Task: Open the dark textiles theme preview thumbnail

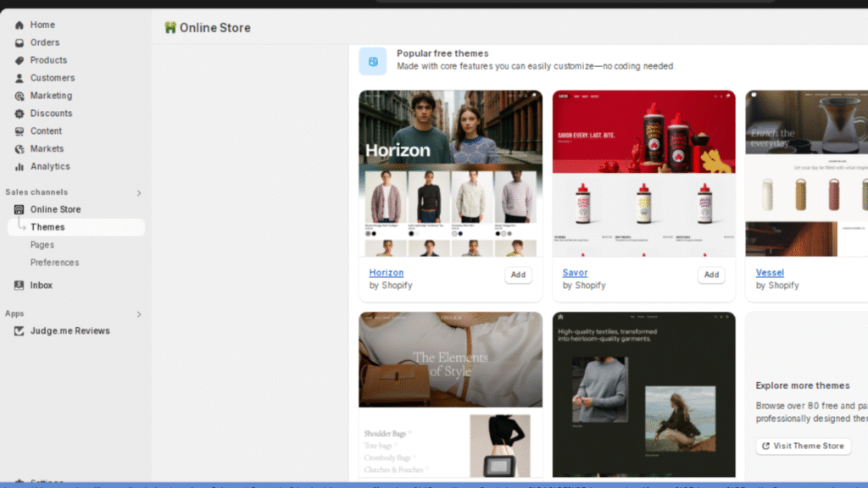Action: pyautogui.click(x=644, y=395)
